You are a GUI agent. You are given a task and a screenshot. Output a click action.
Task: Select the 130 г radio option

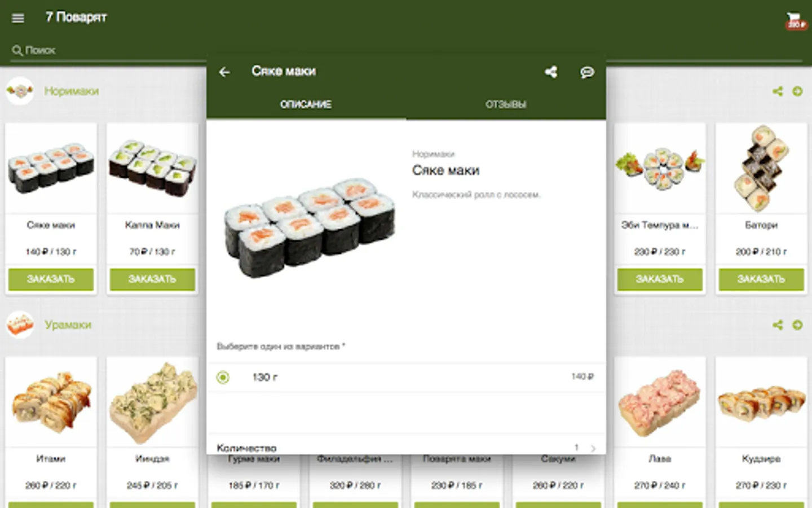pos(223,377)
